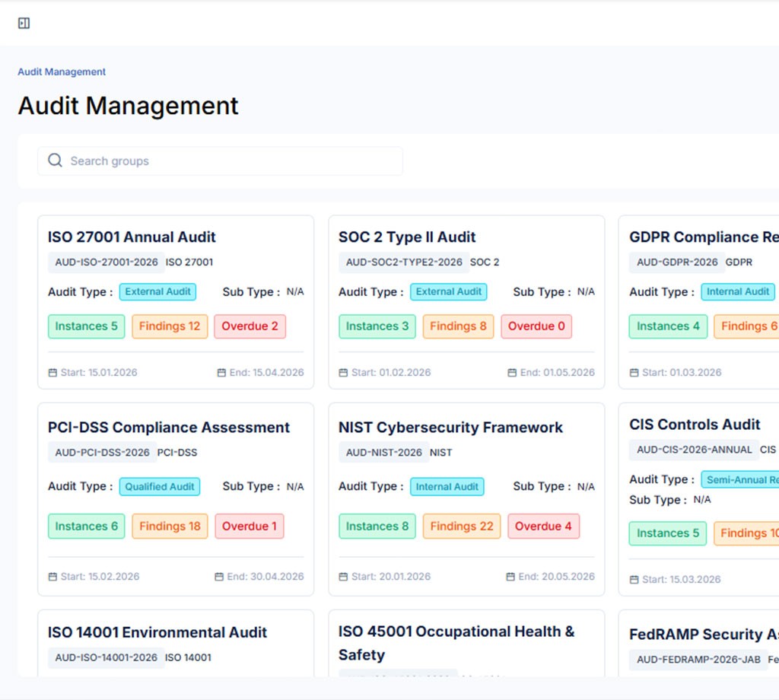The image size is (779, 700).
Task: Click the AUD-NIST-2026 code chip
Action: [384, 453]
